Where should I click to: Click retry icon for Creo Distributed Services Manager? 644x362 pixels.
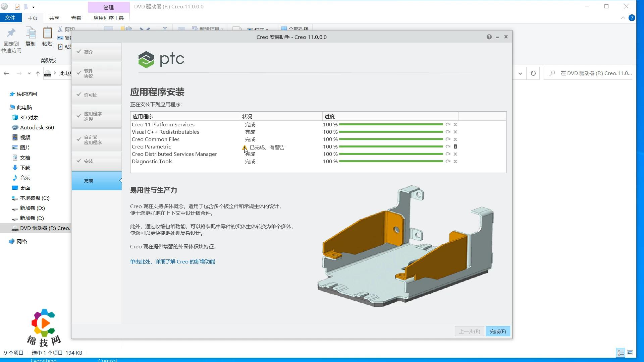pyautogui.click(x=448, y=154)
